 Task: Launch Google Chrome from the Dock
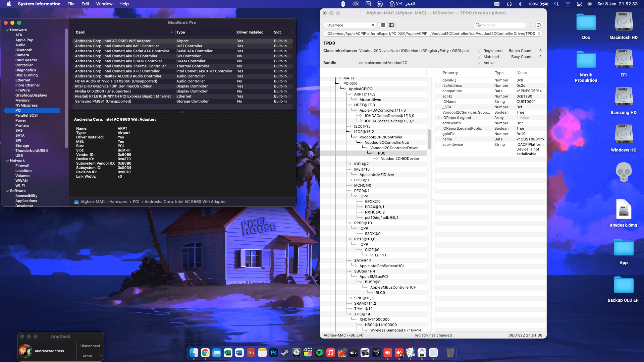coord(205,353)
